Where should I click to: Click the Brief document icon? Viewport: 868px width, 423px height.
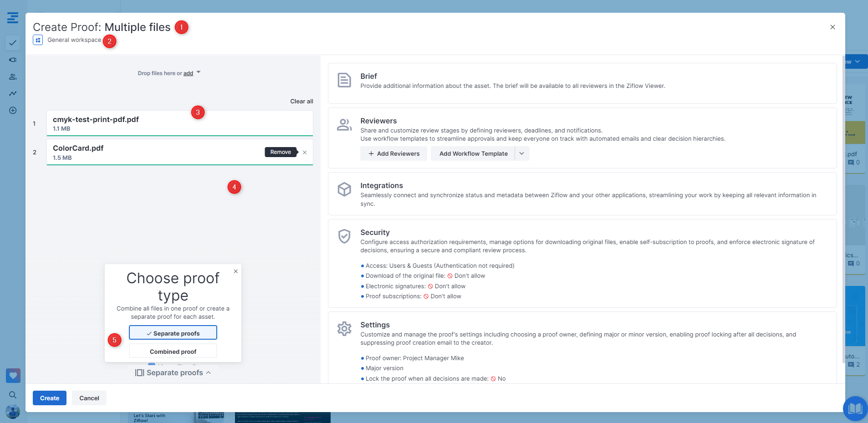tap(344, 80)
